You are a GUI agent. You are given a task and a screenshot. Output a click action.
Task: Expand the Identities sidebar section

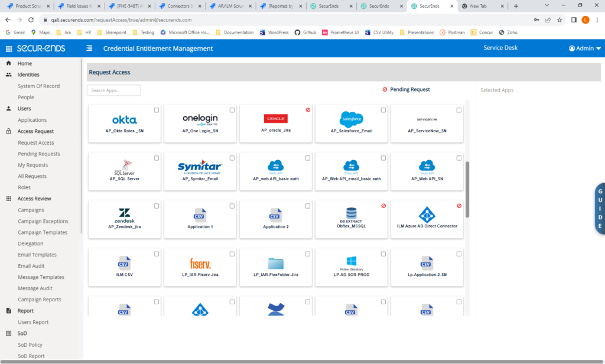pos(28,74)
